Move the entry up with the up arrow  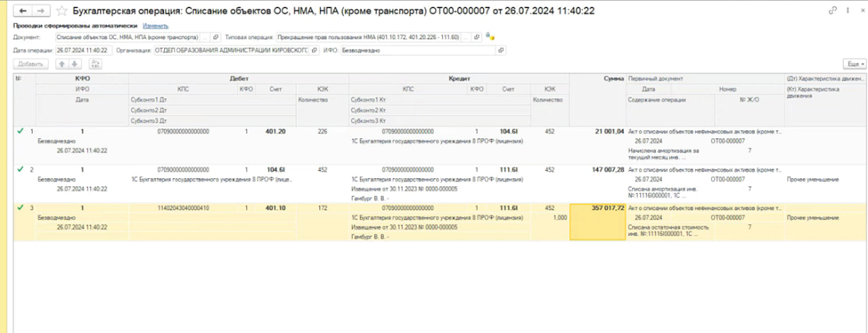point(62,64)
